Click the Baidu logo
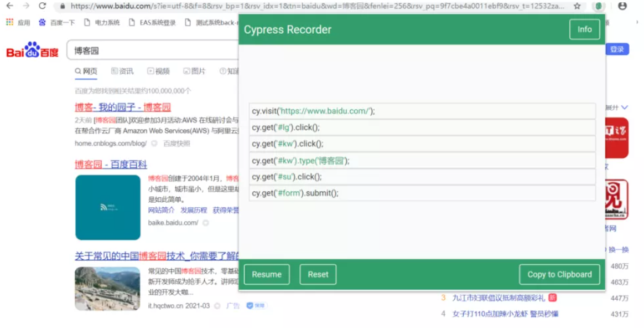Screen dimensions: 644x328 point(32,50)
